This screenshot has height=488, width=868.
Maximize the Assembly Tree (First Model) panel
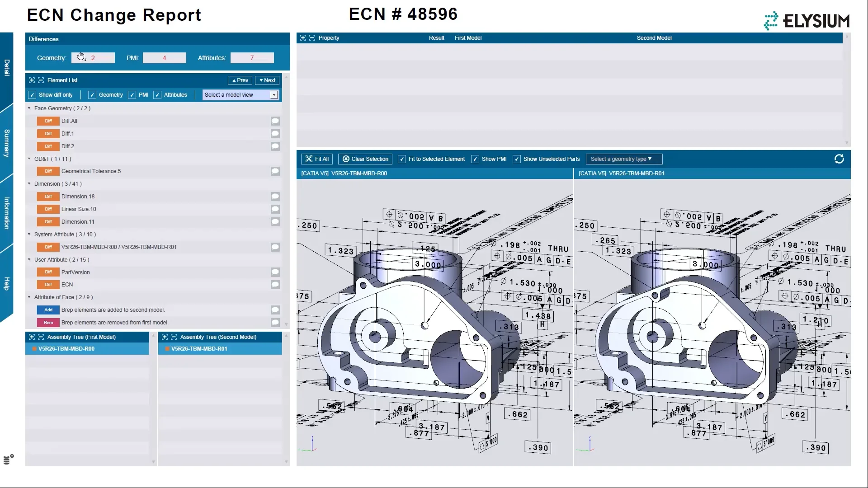32,337
